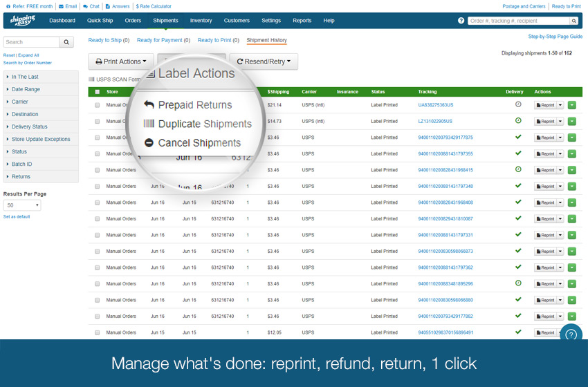Image resolution: width=588 pixels, height=387 pixels.
Task: Open the floating help bubble
Action: click(571, 333)
